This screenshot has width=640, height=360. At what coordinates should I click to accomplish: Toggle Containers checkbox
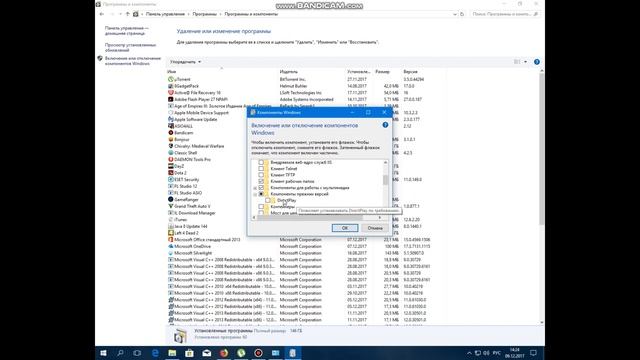(261, 207)
